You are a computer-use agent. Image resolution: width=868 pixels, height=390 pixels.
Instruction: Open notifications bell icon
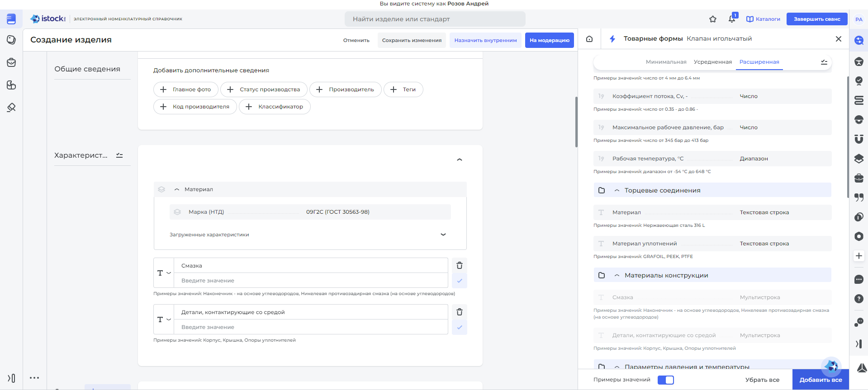click(732, 19)
